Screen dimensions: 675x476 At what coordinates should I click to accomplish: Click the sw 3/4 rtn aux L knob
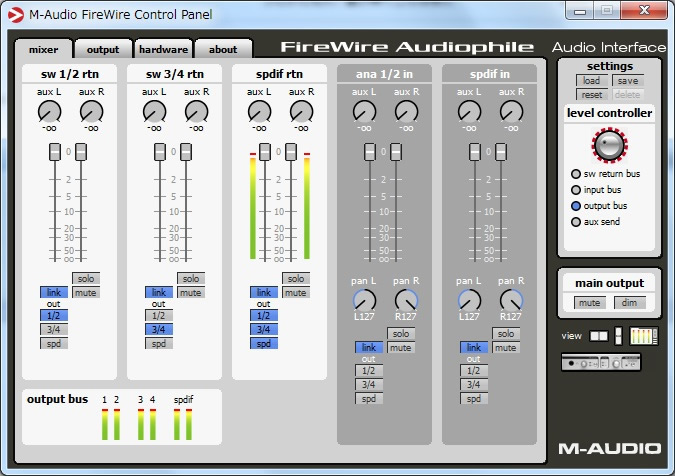pyautogui.click(x=155, y=112)
